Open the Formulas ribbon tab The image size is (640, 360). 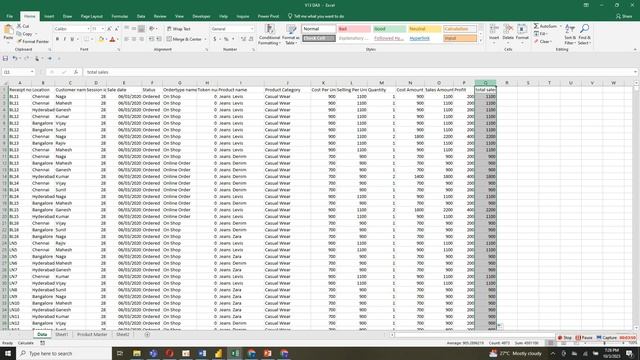120,16
